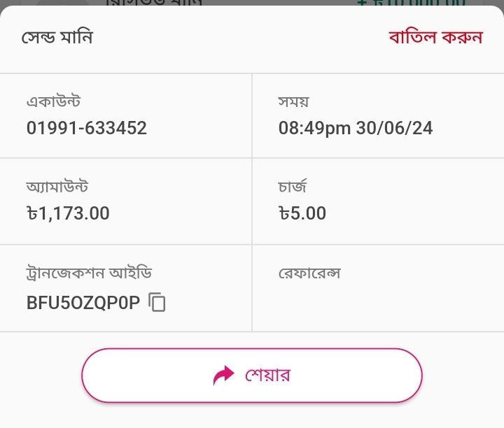Tap the time value 08:49pm 30/06/24
Screen dimensions: 504x428
356,128
